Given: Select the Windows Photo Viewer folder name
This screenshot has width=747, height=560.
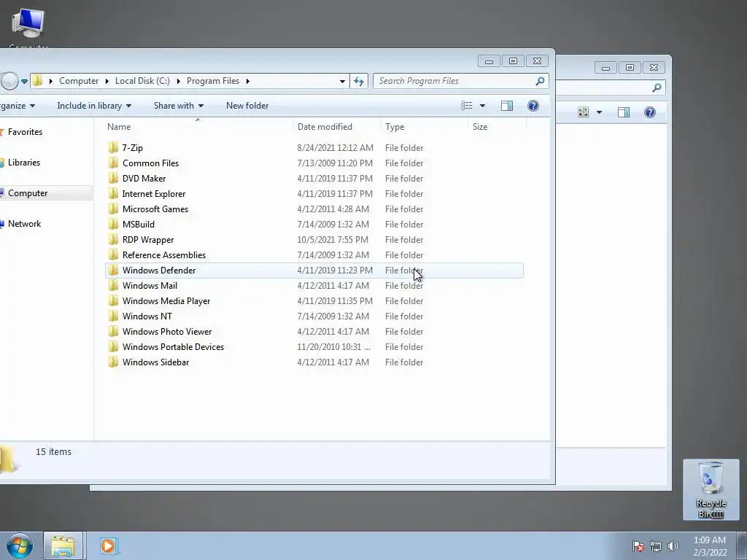Looking at the screenshot, I should tap(167, 331).
